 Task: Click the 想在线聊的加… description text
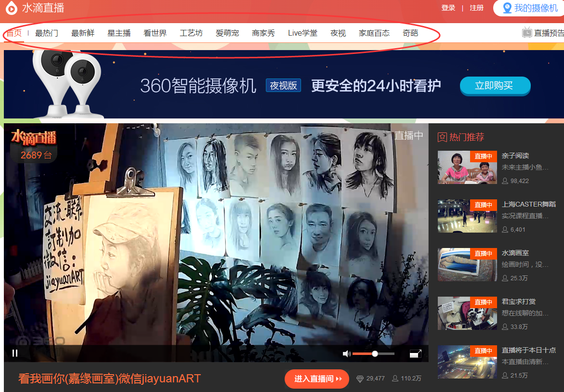pyautogui.click(x=525, y=313)
